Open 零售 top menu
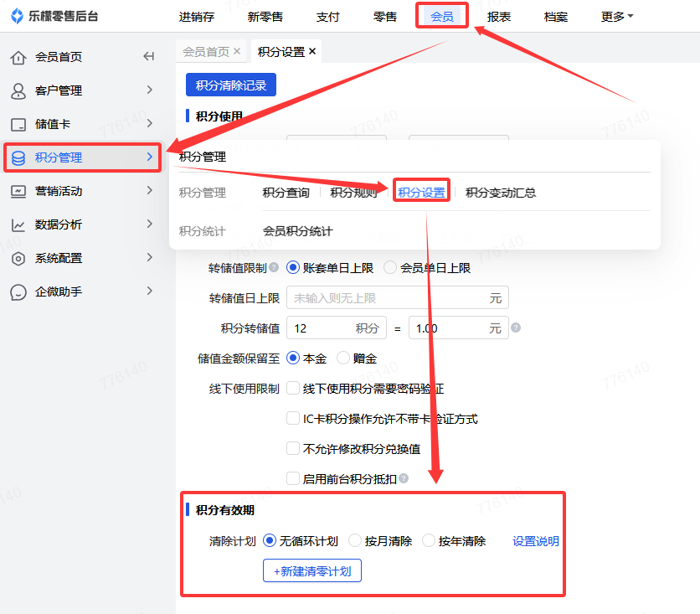Viewport: 700px width, 614px height. click(x=385, y=17)
